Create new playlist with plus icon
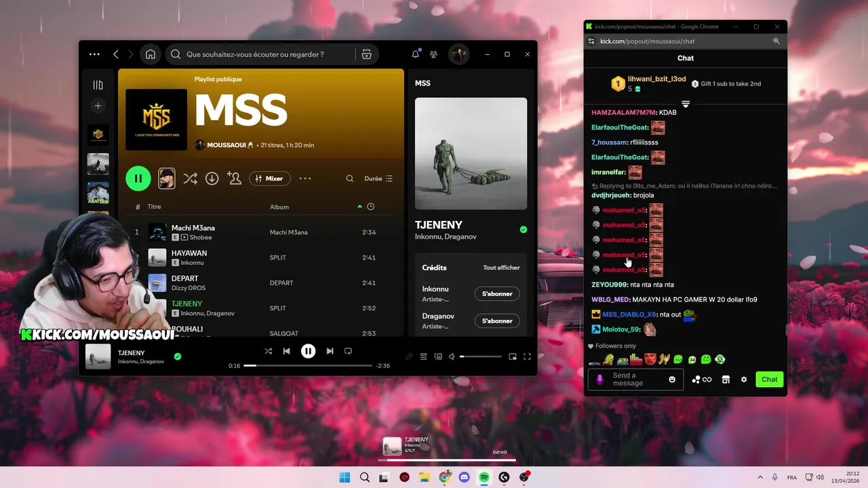 pyautogui.click(x=98, y=106)
